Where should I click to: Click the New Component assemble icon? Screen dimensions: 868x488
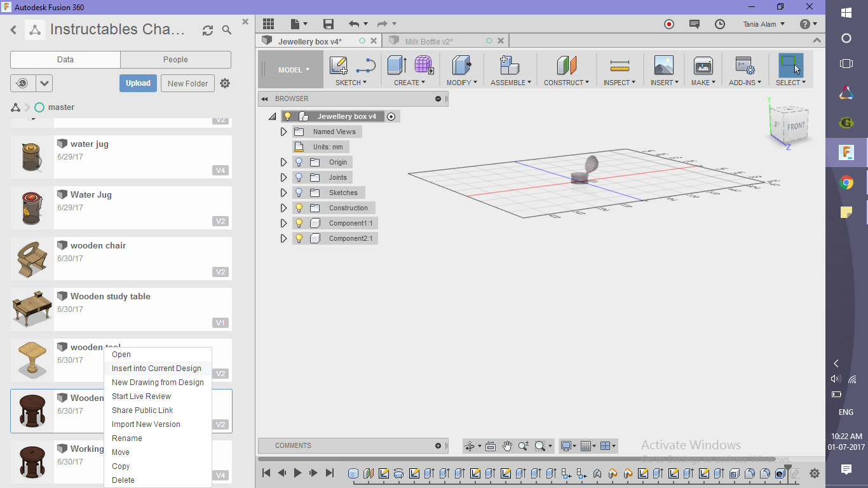pos(510,65)
